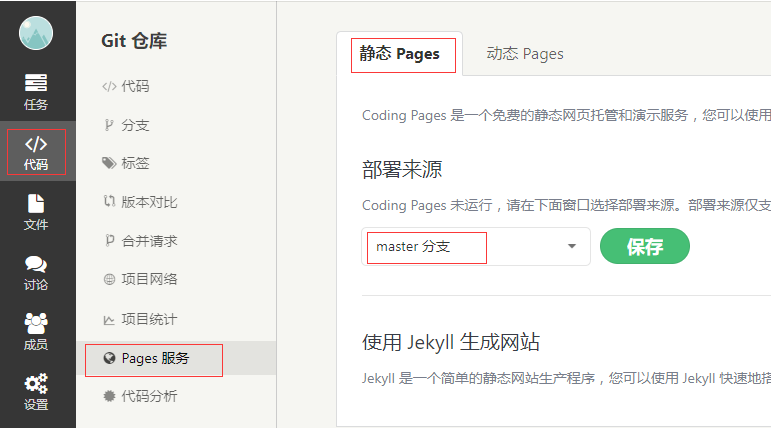Open the master 分支 deploy source dropdown
The image size is (771, 428).
476,246
